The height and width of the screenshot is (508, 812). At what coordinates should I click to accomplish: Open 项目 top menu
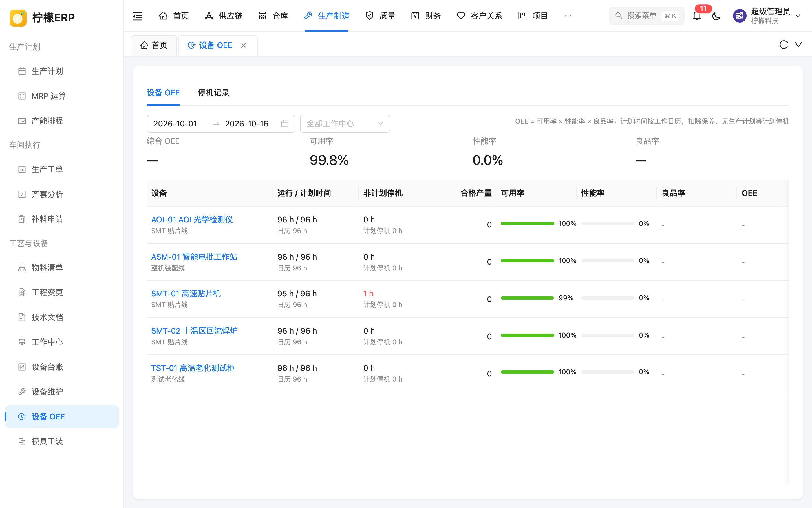click(533, 16)
